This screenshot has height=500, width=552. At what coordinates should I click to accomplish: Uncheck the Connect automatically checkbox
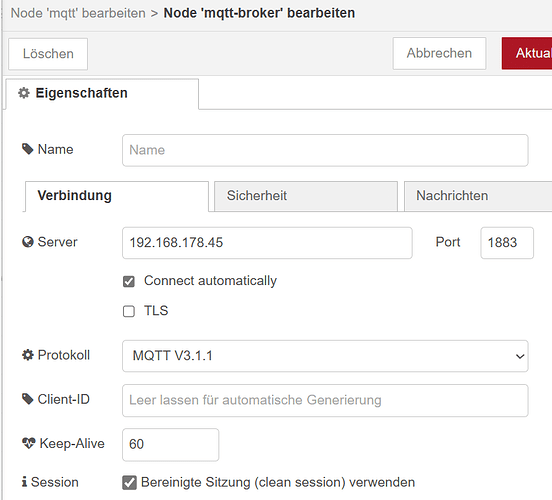point(129,281)
